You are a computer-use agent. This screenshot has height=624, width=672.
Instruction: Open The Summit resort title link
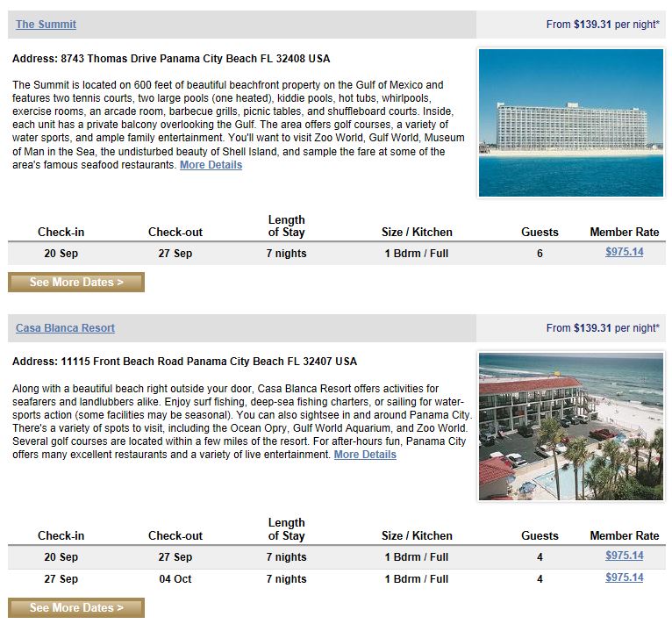[46, 25]
